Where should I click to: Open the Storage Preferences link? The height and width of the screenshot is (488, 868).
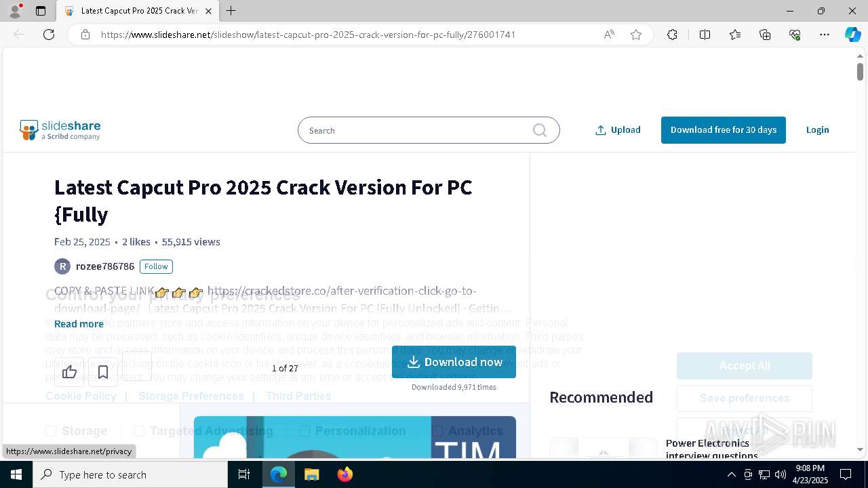(x=191, y=396)
